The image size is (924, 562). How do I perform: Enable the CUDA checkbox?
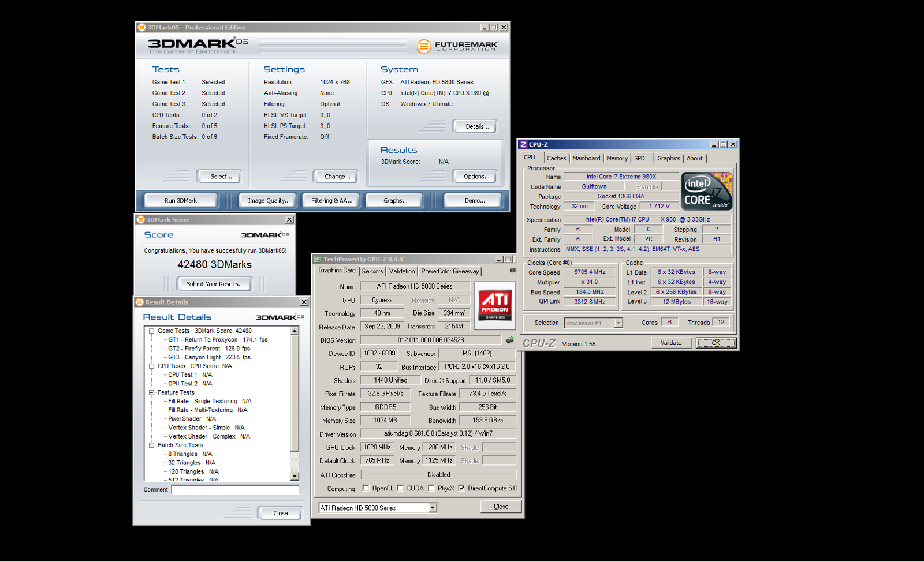point(400,488)
